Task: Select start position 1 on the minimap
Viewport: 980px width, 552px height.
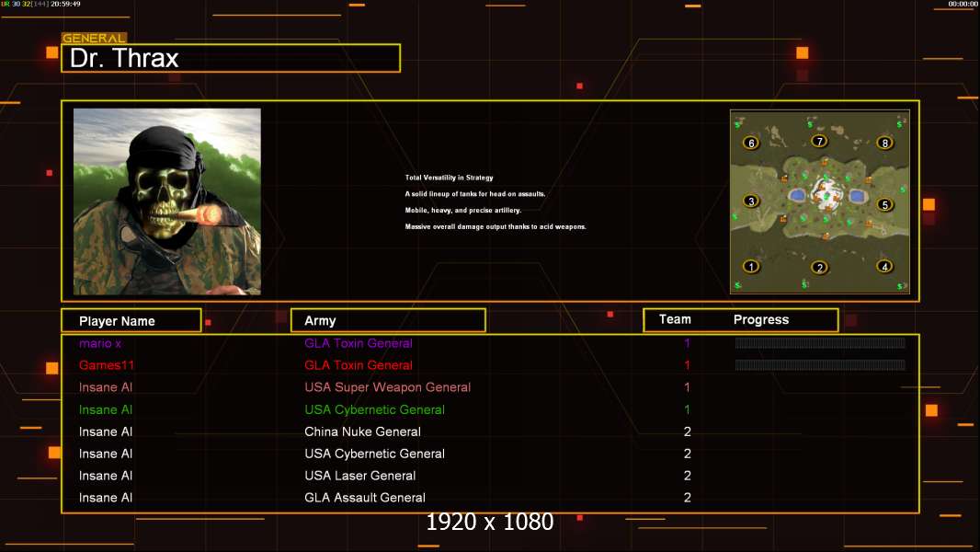Action: click(x=751, y=266)
